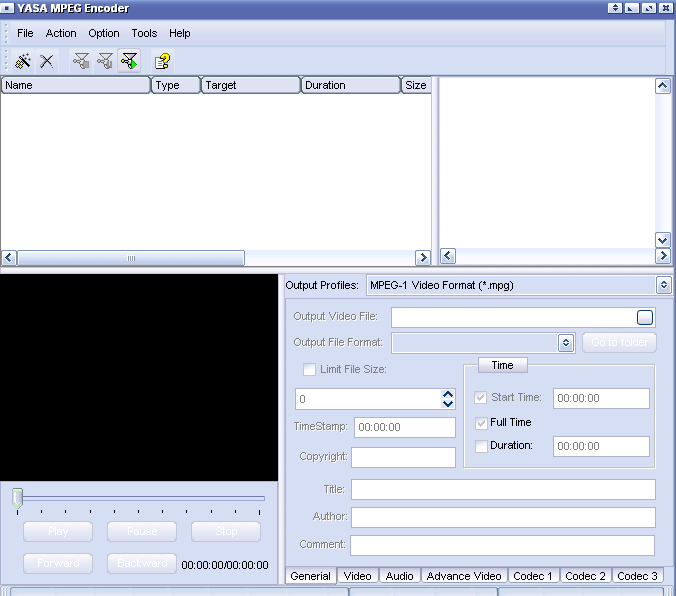676x596 pixels.
Task: Click the Pause button
Action: (x=142, y=531)
